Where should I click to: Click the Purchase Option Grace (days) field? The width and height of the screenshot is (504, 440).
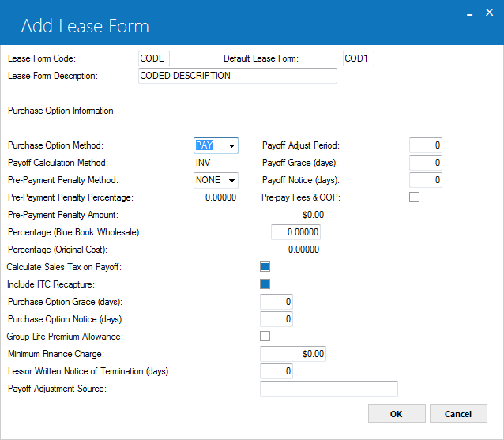click(x=276, y=302)
